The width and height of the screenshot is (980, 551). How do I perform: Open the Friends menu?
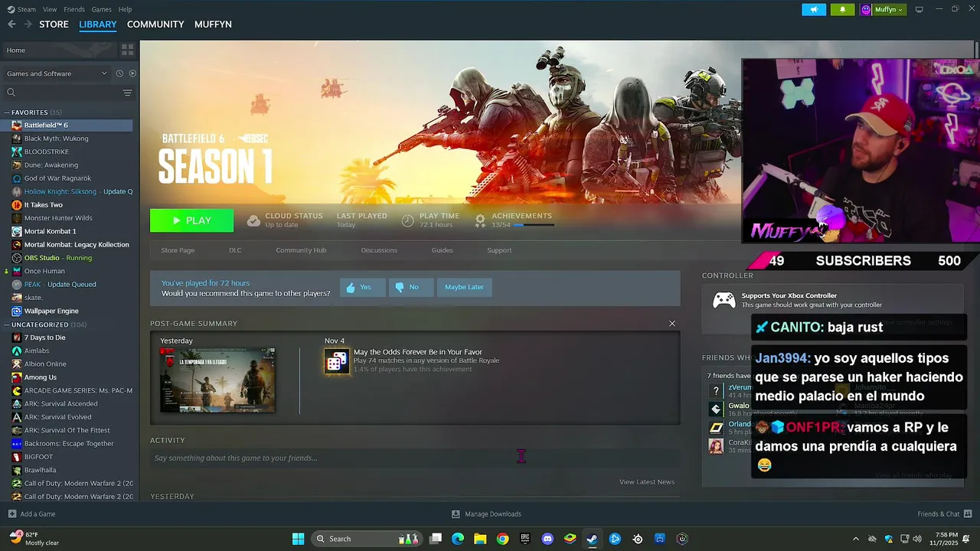[74, 9]
